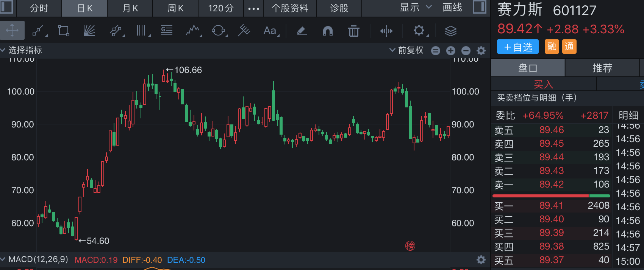Click 卖三 ask price 89.44
This screenshot has height=270, width=644.
(x=552, y=157)
